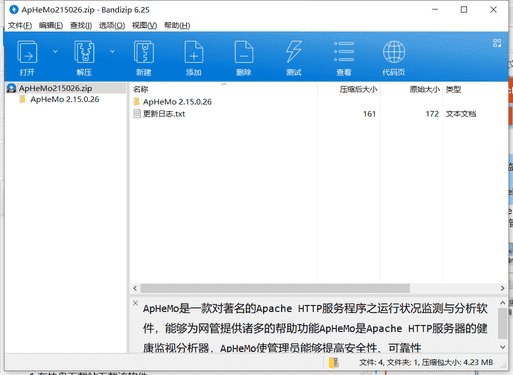Image resolution: width=513 pixels, height=375 pixels.
Task: Click the View (查看) list icon
Action: 344,52
